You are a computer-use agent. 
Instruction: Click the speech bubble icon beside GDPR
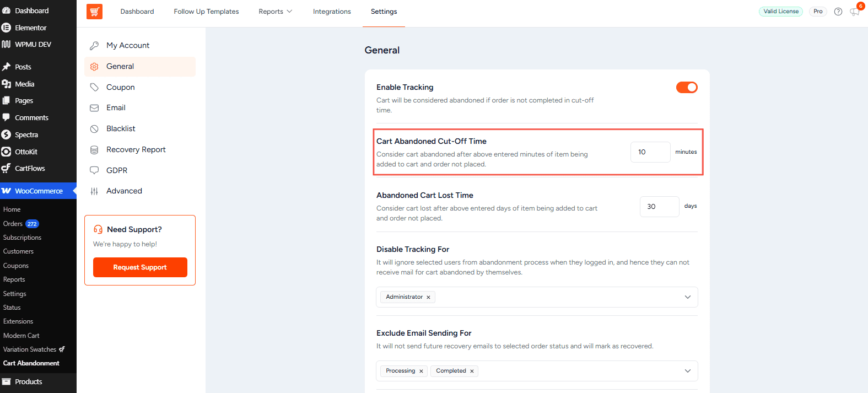(94, 170)
